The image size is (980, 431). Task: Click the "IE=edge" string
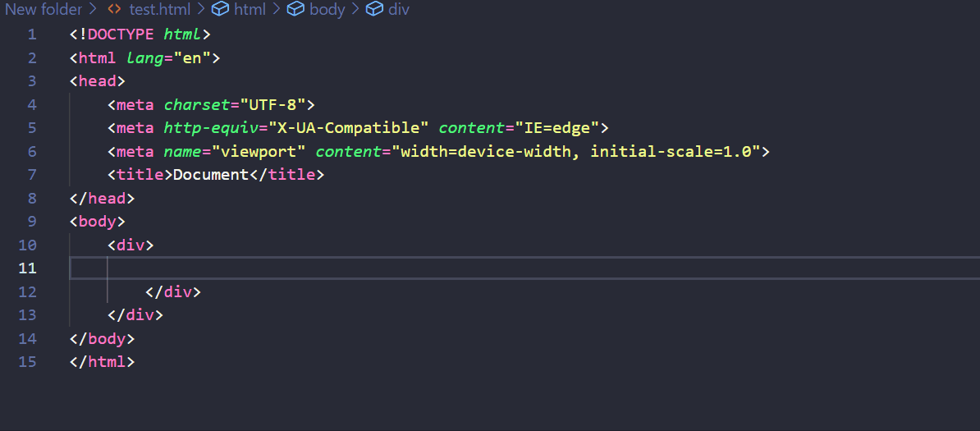[556, 128]
